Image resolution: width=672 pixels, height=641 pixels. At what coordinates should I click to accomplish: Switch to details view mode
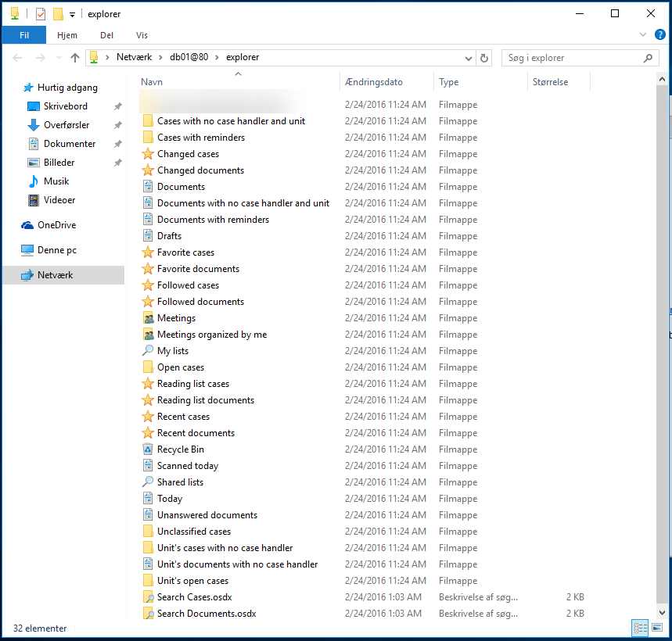tap(640, 628)
